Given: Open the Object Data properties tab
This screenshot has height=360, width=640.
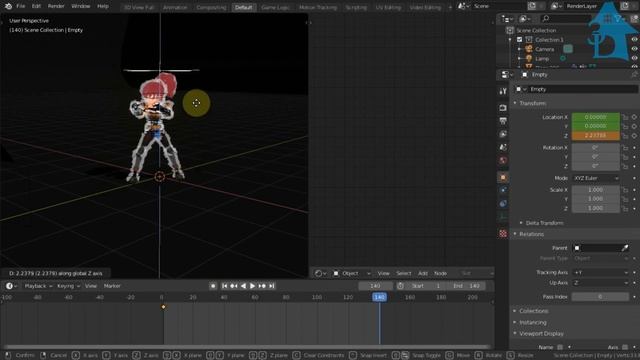Looking at the screenshot, I should (503, 217).
